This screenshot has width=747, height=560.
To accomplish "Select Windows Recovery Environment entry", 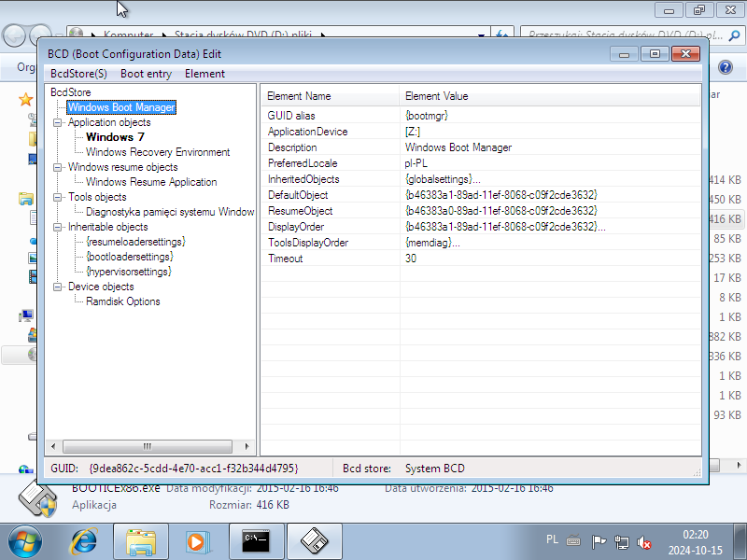I will [158, 152].
